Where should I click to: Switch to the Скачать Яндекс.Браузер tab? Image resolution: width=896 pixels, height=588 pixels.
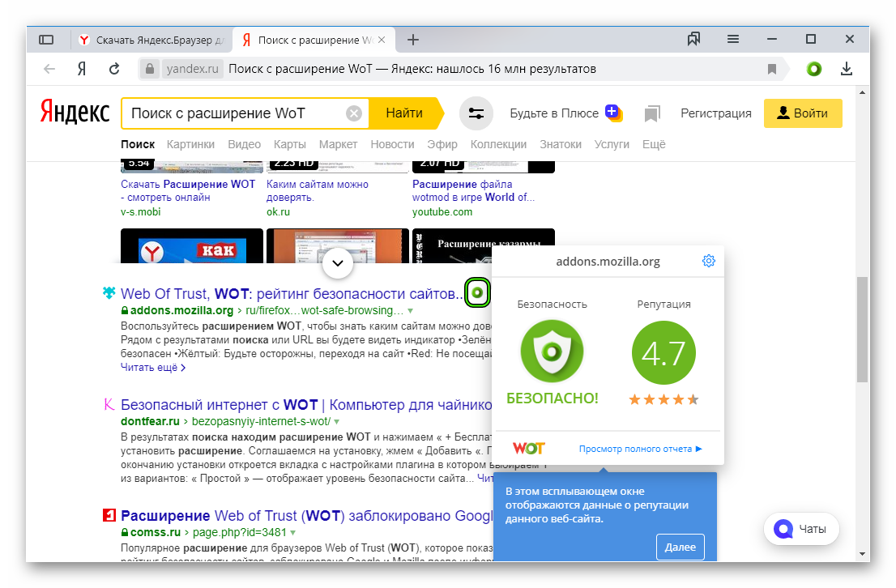[x=151, y=40]
